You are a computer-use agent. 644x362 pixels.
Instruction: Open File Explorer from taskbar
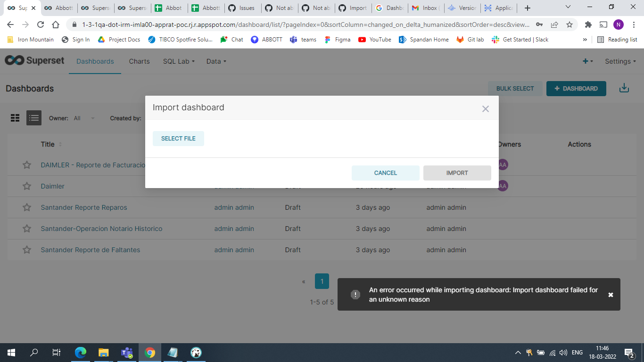[104, 353]
